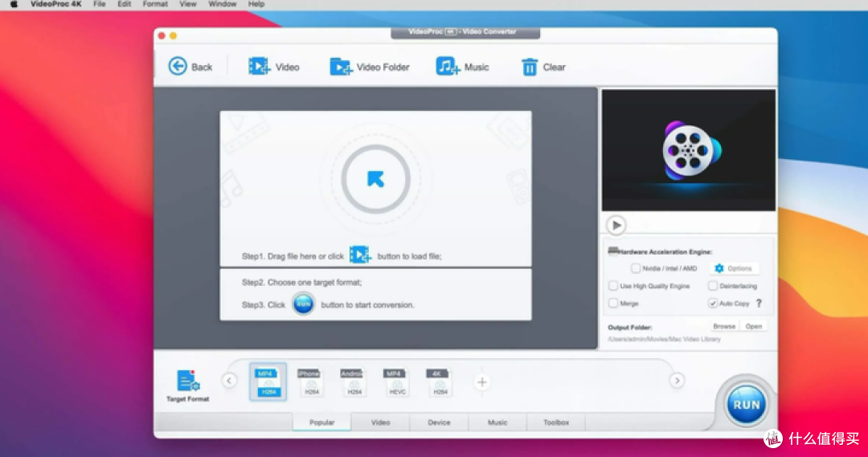Toggle the Deinterlacing checkbox
This screenshot has width=868, height=457.
712,286
